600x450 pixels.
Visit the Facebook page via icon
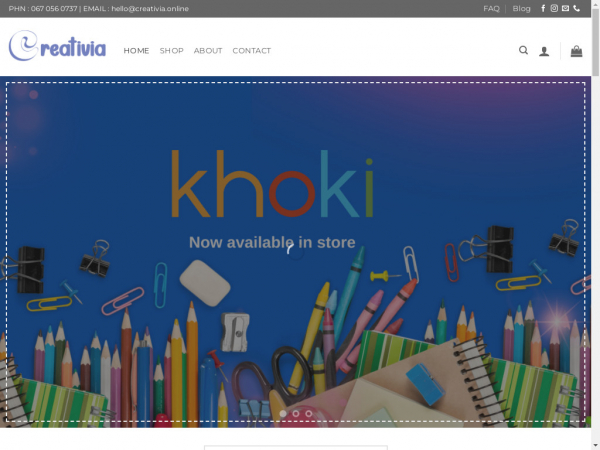click(543, 8)
